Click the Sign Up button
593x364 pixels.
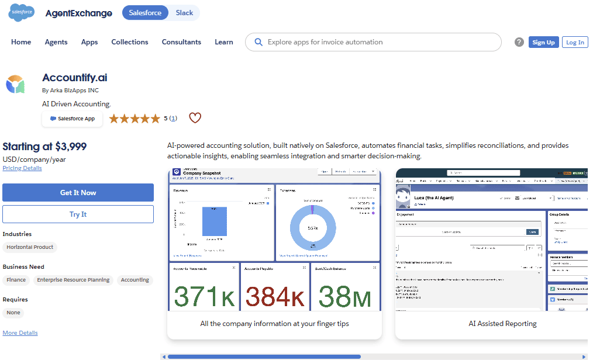(543, 42)
